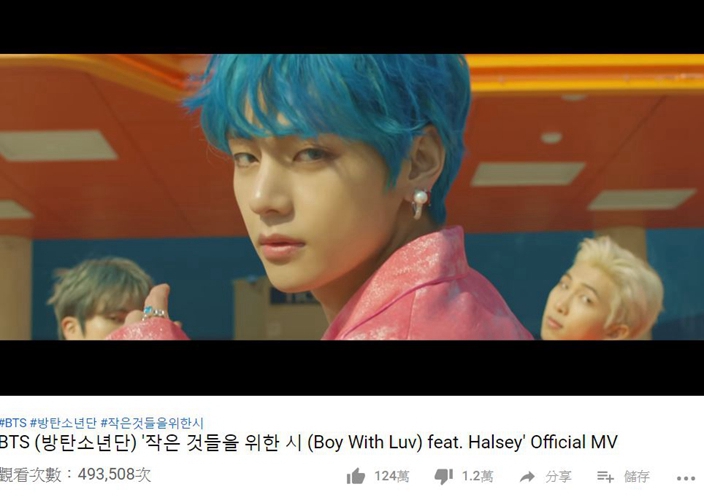Click the 1.2萬 dislike count

(478, 476)
